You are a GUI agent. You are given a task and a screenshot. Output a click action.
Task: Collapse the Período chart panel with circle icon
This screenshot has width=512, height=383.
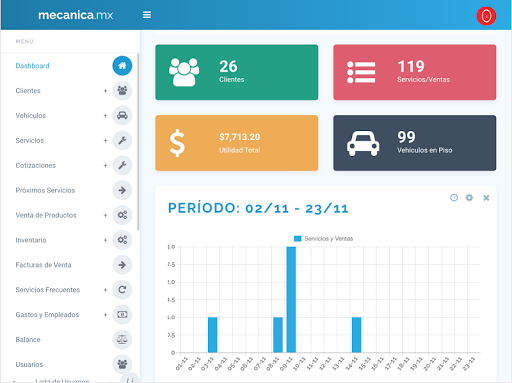454,198
